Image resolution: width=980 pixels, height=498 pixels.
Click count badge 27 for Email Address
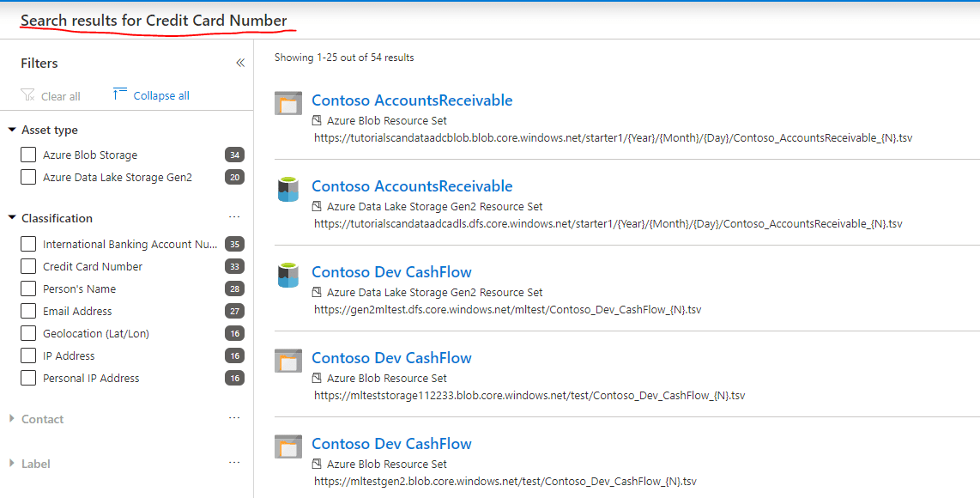pyautogui.click(x=234, y=311)
